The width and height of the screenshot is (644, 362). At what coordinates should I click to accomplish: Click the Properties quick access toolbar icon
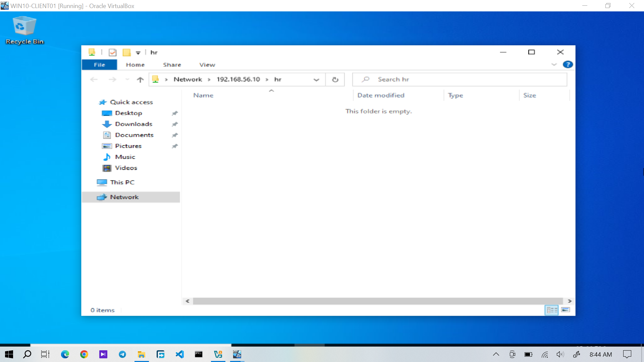coord(113,52)
